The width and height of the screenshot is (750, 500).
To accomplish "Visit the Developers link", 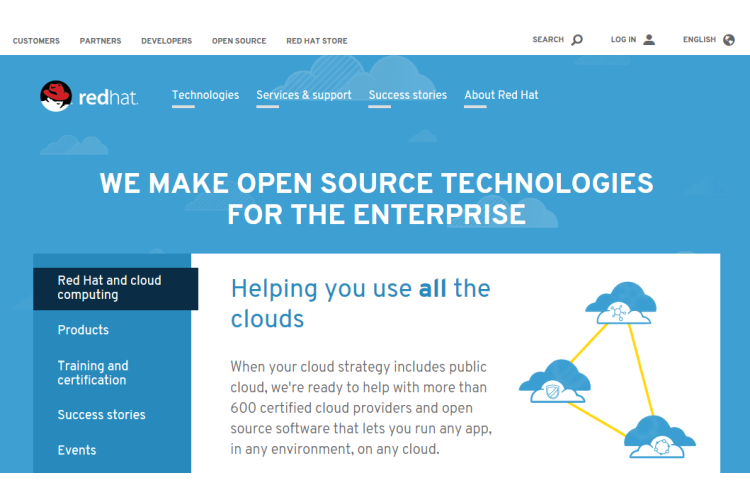I will [x=166, y=41].
